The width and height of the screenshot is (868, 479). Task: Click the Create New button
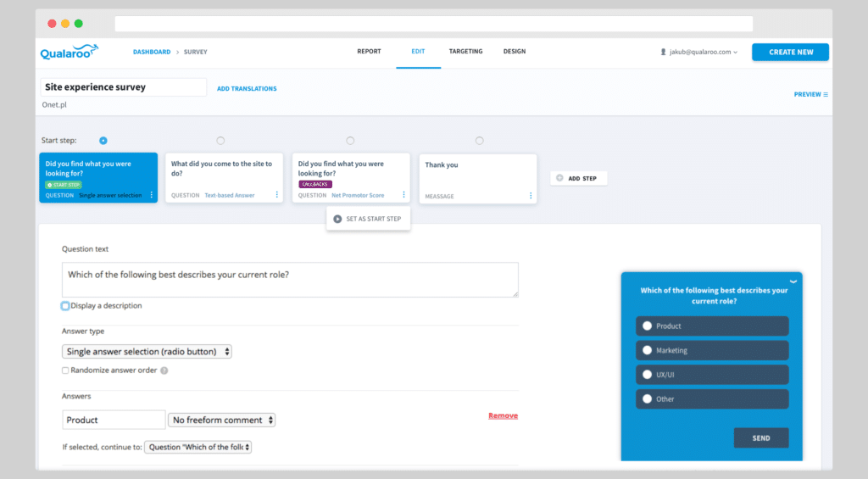coord(791,52)
